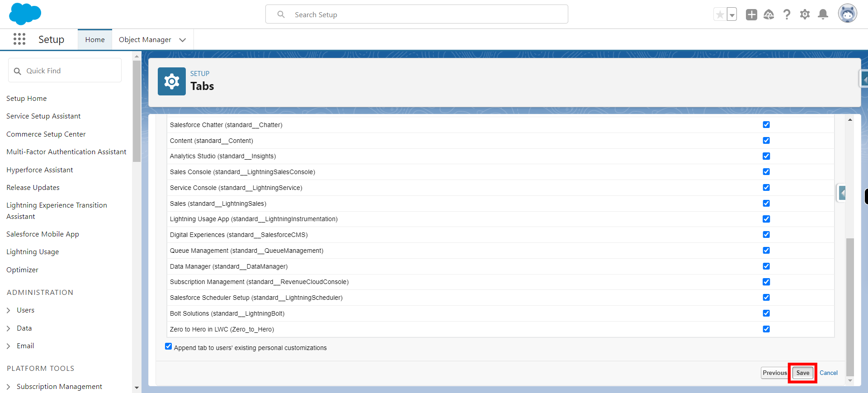Screen dimensions: 868x393
Task: Open the Object Manager tab
Action: click(145, 40)
